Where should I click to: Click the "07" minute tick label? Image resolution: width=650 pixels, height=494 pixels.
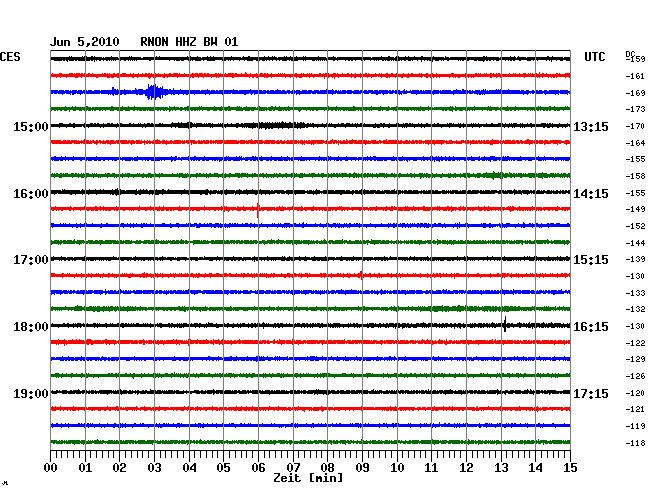293,468
